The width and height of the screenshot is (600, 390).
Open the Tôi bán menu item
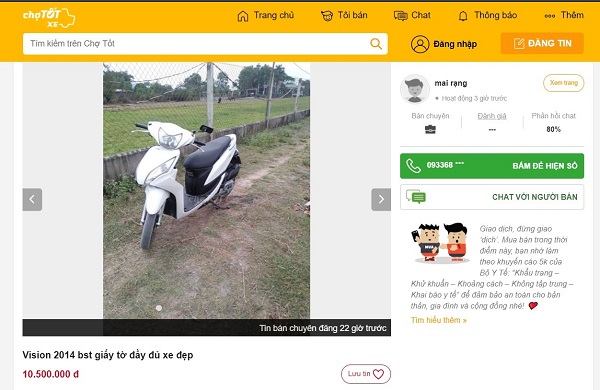(x=344, y=16)
